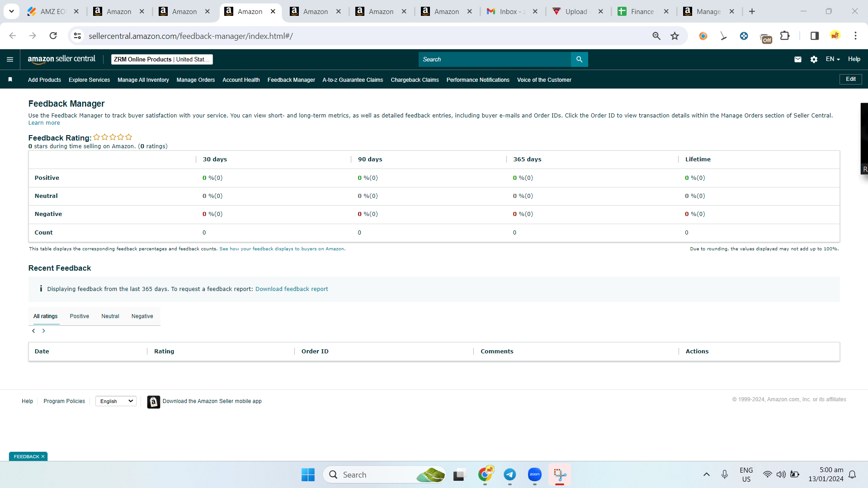Screen dimensions: 868x488
Task: Click Download the Amazon Seller mobile app
Action: [212, 401]
